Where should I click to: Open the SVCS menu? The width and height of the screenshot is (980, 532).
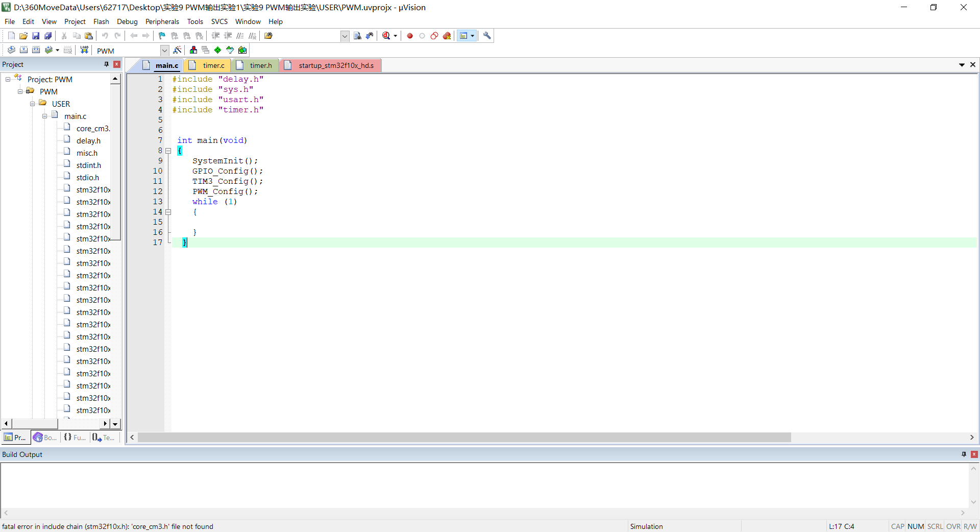click(x=219, y=21)
